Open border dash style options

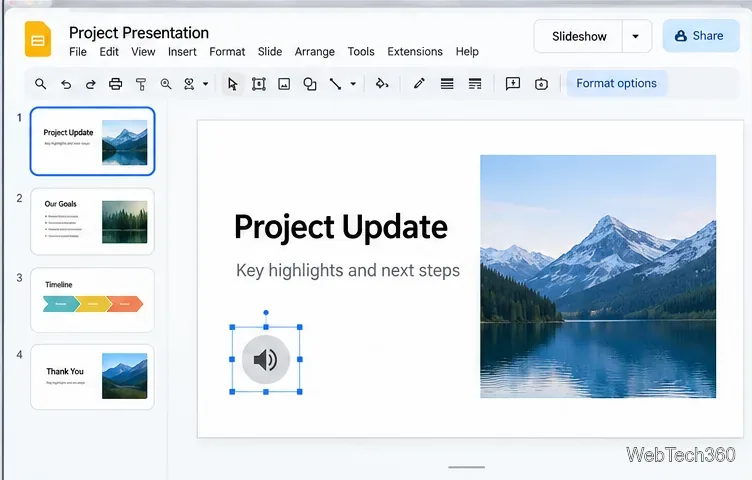[x=475, y=84]
